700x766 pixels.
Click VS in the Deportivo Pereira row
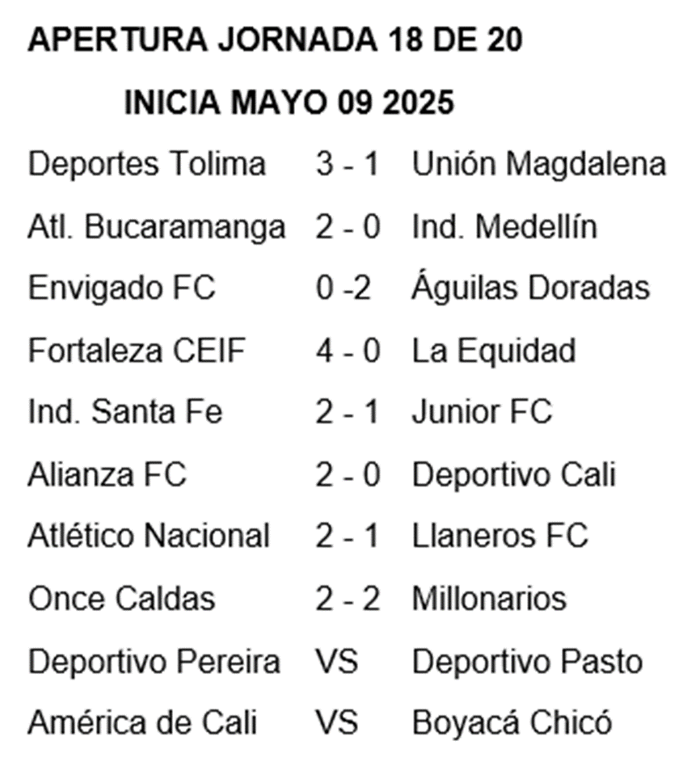337,662
